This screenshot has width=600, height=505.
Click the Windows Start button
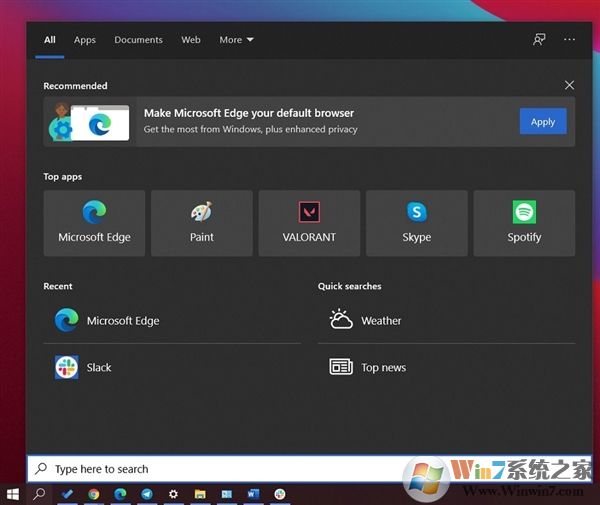click(x=13, y=494)
